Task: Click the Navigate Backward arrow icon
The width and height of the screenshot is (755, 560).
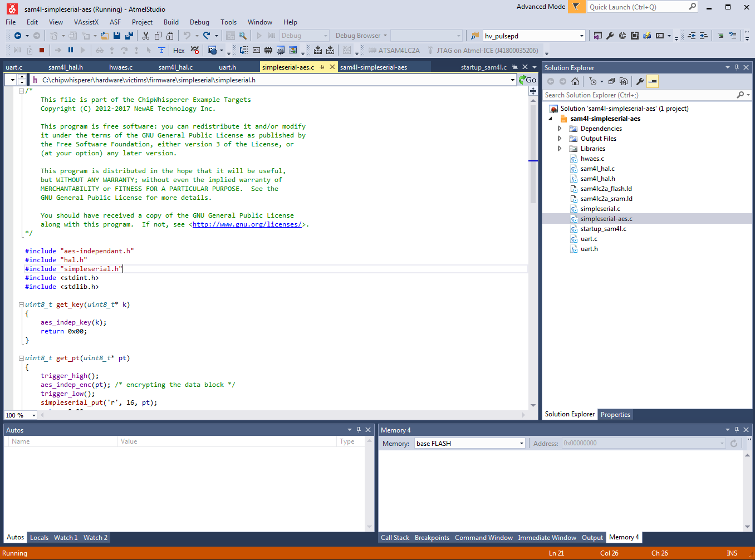Action: pos(18,36)
